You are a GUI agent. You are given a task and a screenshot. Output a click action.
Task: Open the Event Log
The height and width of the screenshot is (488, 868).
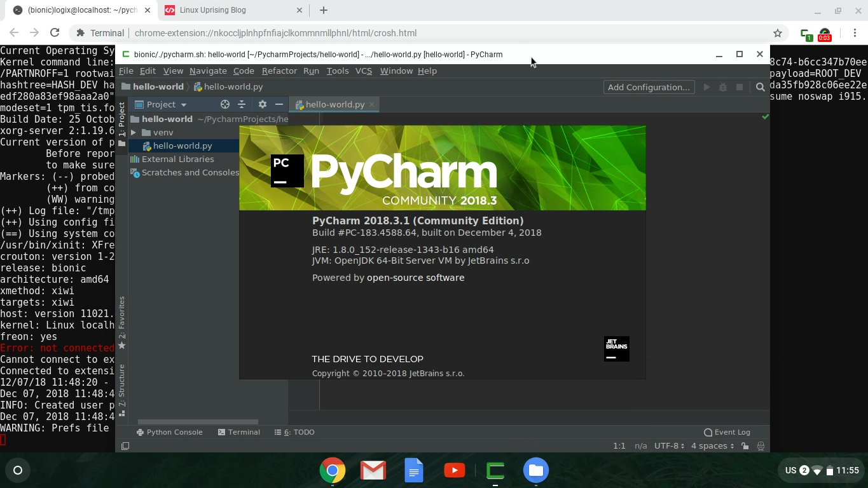[726, 432]
